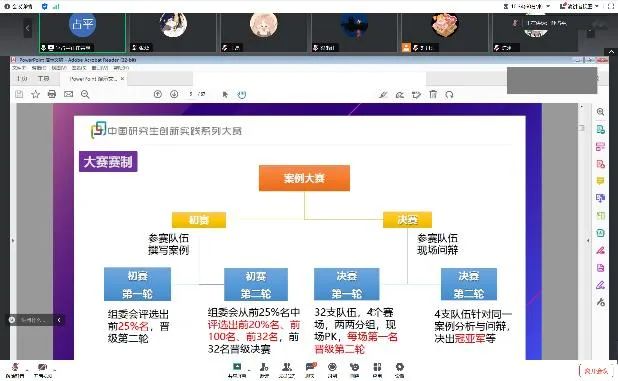Toggle camera video in meeting bar
The width and height of the screenshot is (618, 381).
point(42,370)
